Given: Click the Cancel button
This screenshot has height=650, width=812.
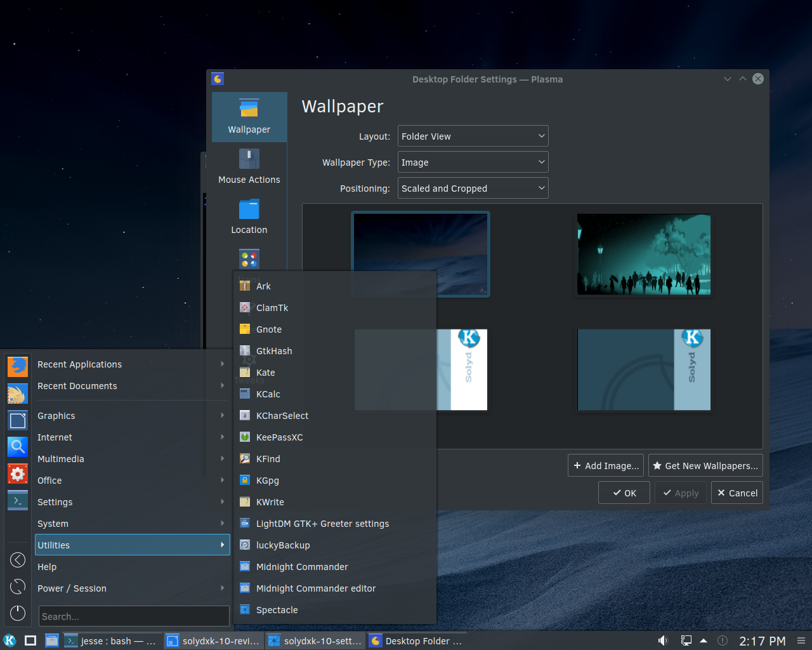Looking at the screenshot, I should [x=737, y=493].
